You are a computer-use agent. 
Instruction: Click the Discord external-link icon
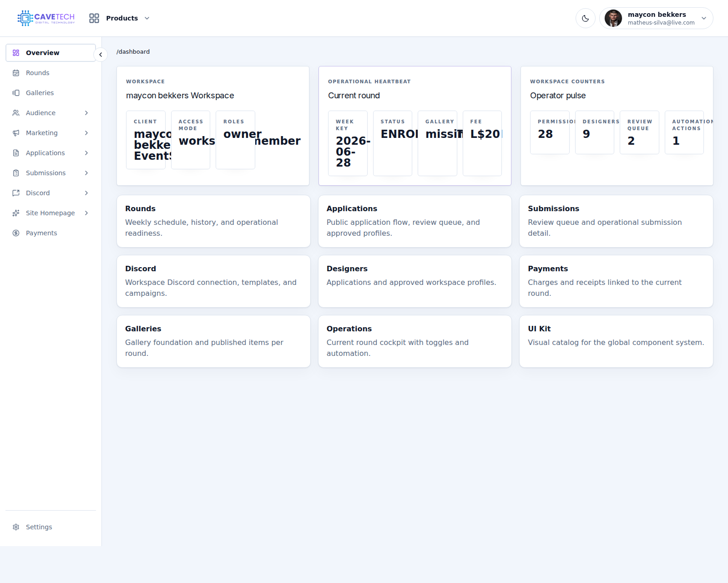click(16, 193)
